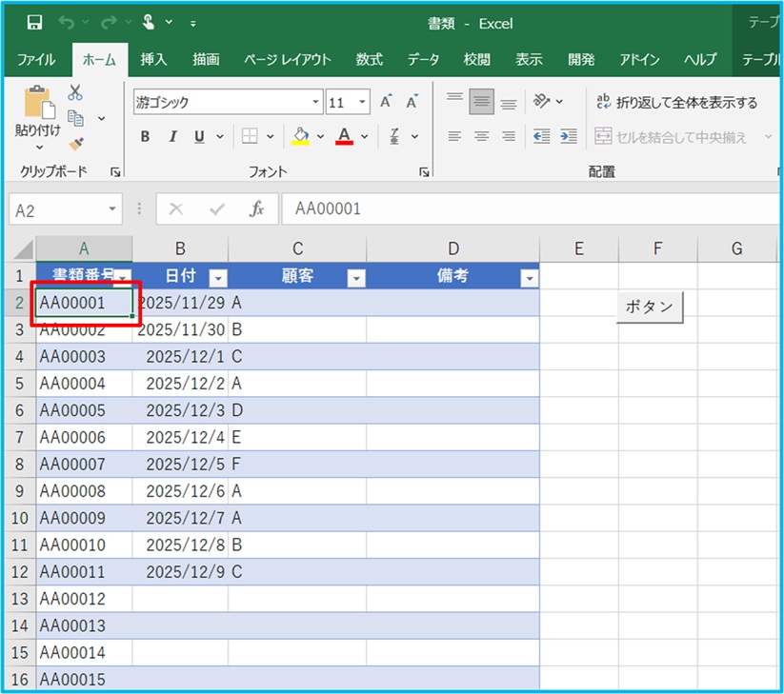Viewport: 784px width, 694px height.
Task: Expand the 顧客 column filter dropdown
Action: click(356, 278)
